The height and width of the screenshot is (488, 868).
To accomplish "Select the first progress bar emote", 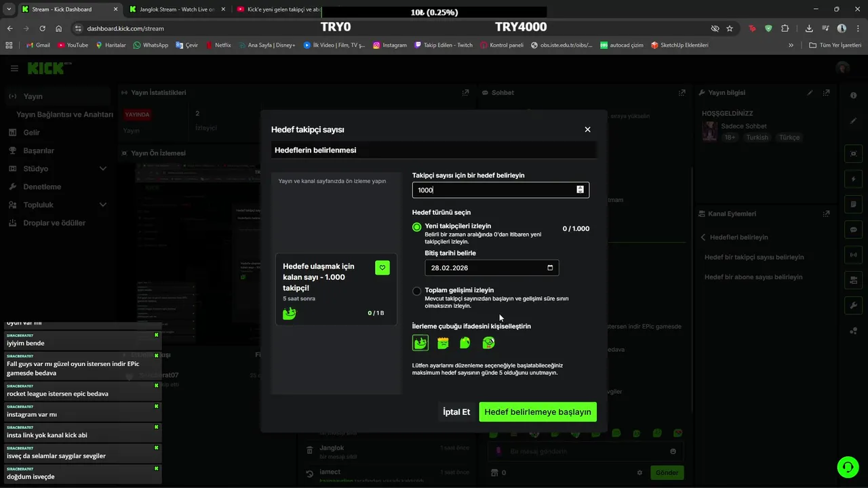I will point(420,343).
